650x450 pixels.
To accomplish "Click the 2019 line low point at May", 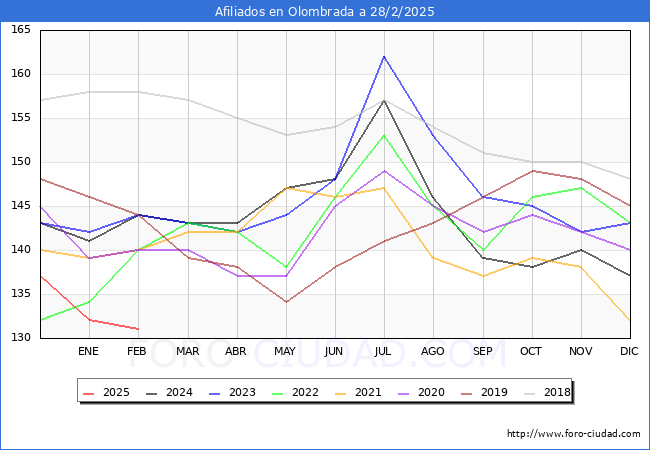I will tap(286, 302).
